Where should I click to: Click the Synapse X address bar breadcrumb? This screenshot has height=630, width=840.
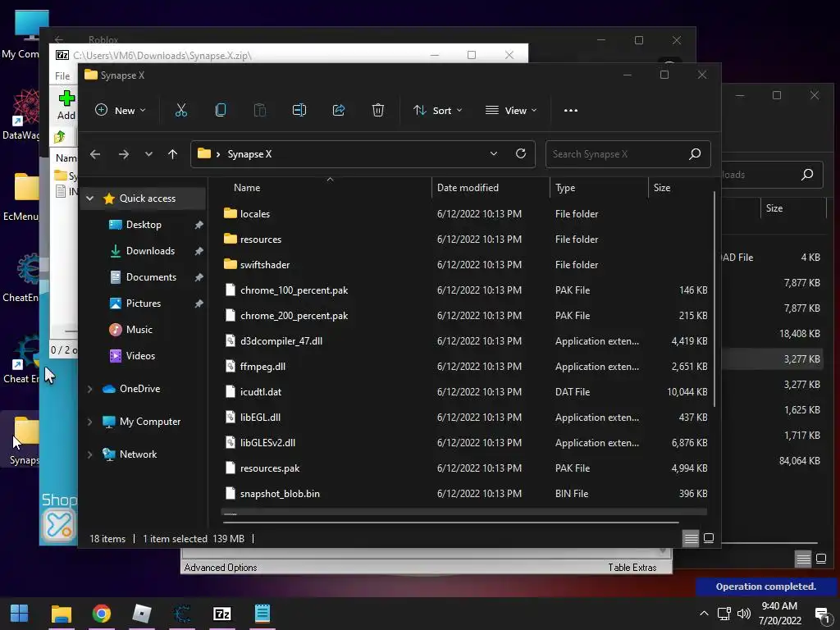[249, 154]
